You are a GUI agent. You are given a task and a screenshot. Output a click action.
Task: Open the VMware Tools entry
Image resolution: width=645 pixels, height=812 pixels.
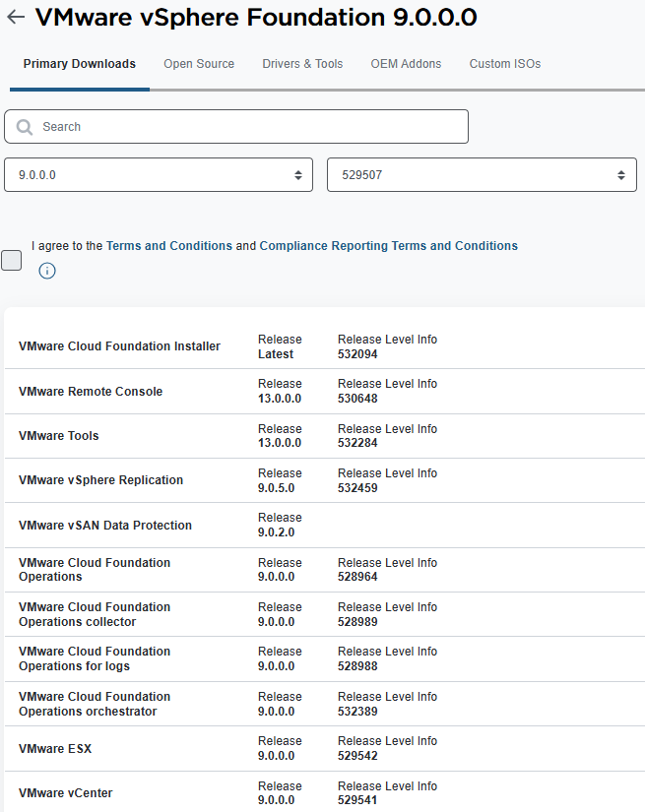click(x=59, y=436)
